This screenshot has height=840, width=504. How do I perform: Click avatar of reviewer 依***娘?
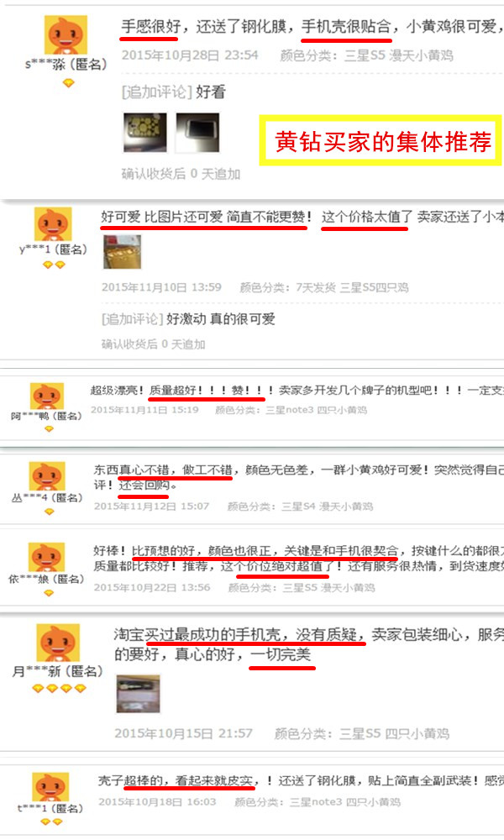[46, 557]
